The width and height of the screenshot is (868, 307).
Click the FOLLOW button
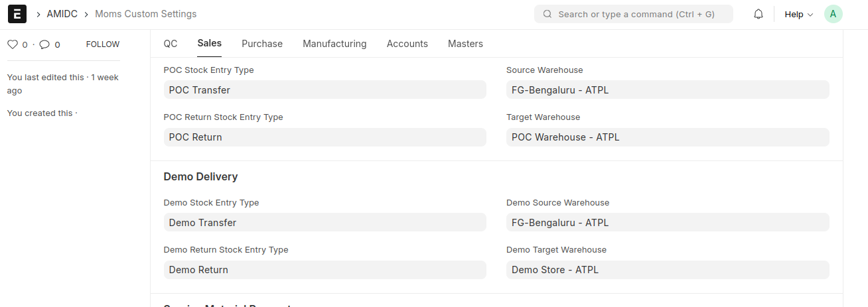[x=103, y=44]
